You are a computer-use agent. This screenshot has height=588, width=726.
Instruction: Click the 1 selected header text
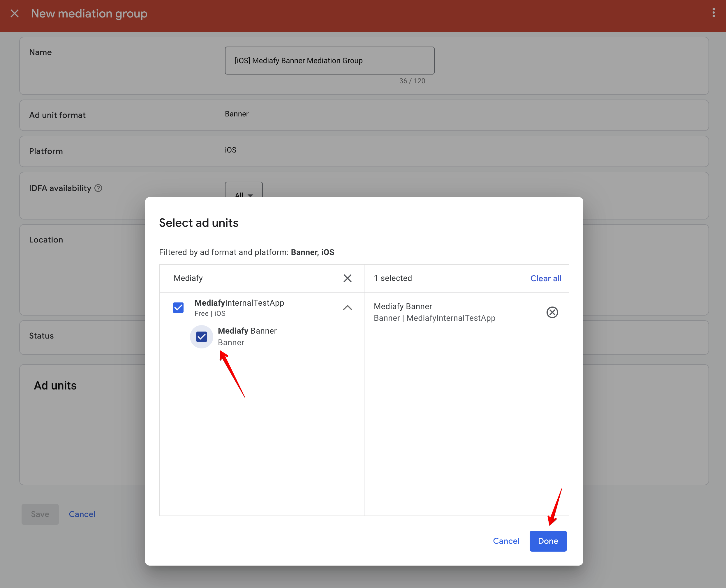tap(393, 278)
